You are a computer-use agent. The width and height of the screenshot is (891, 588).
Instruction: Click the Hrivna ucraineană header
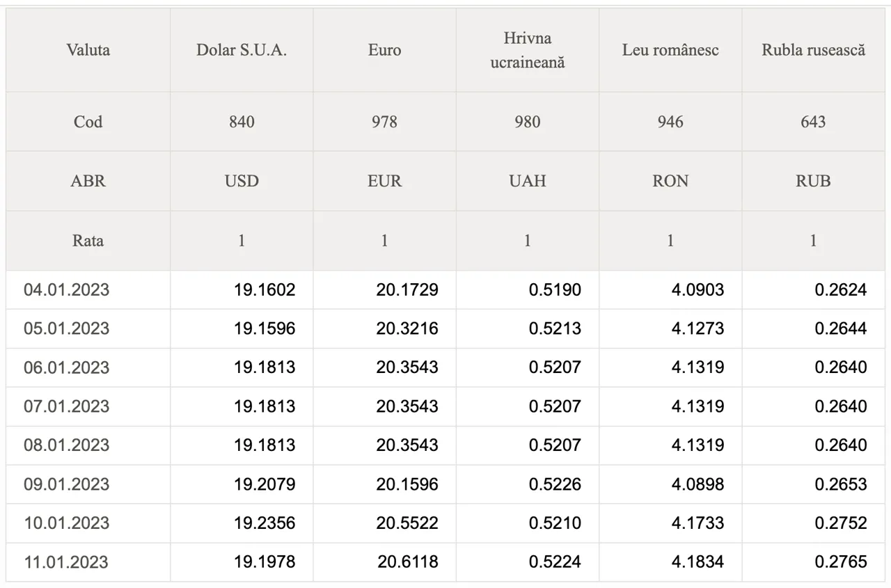pos(528,50)
